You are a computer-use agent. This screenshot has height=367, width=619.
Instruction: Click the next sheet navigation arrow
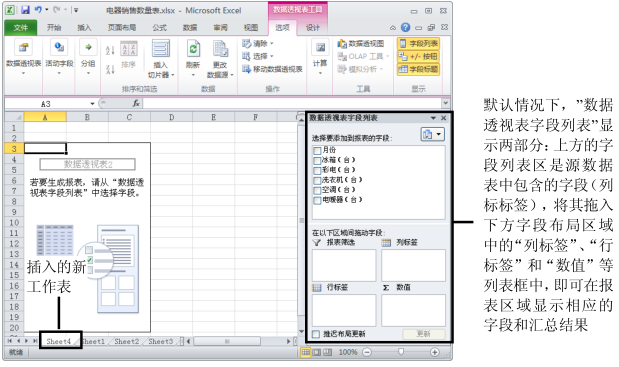click(26, 341)
